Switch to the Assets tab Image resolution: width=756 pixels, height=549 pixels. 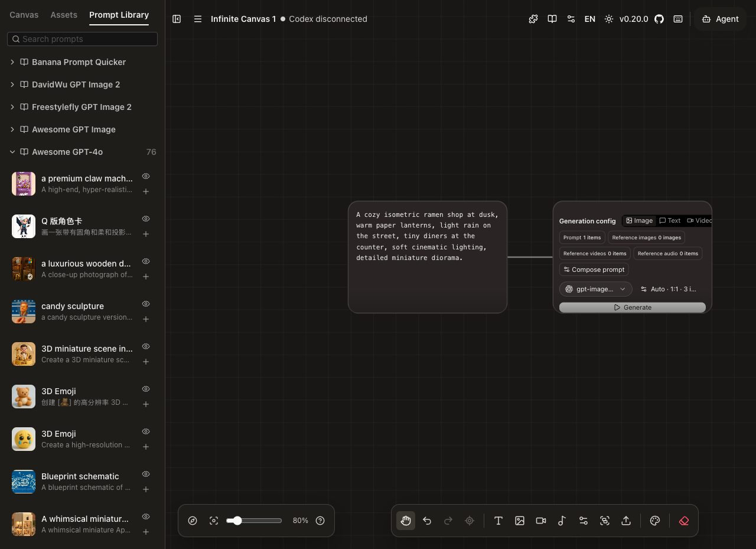coord(64,15)
